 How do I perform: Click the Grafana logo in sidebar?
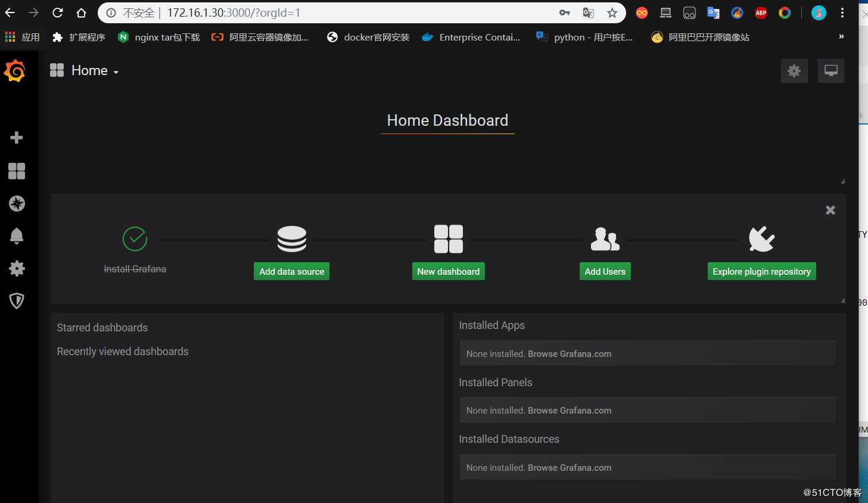(x=15, y=71)
